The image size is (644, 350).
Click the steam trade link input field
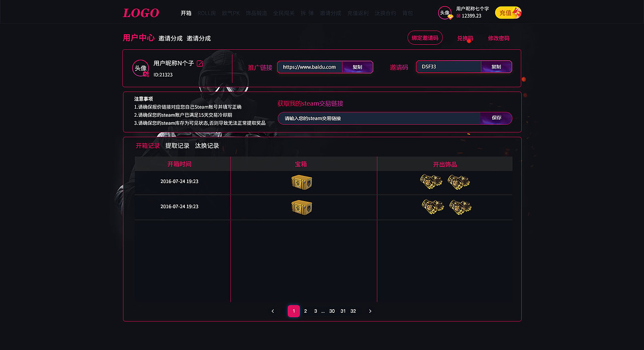click(377, 118)
